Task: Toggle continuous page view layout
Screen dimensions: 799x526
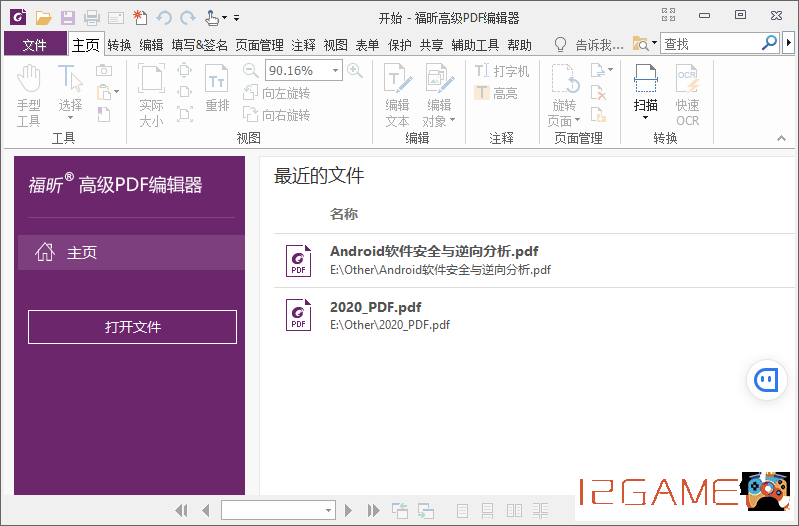Action: tap(487, 510)
